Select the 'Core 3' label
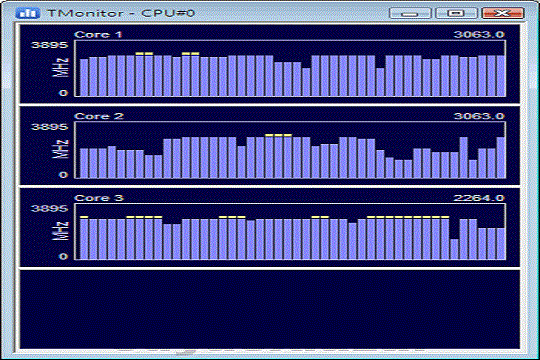The height and width of the screenshot is (360, 540). click(99, 198)
